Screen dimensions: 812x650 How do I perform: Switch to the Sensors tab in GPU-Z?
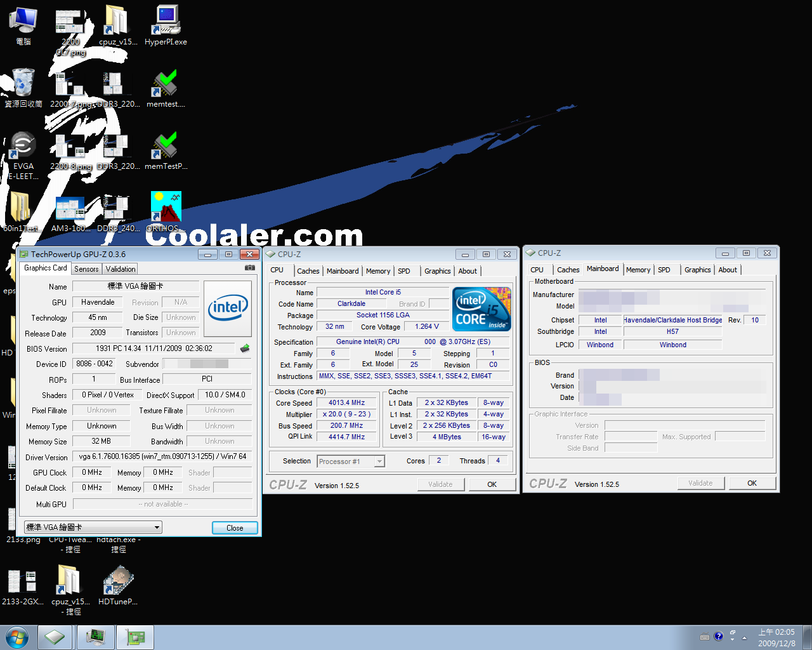86,269
